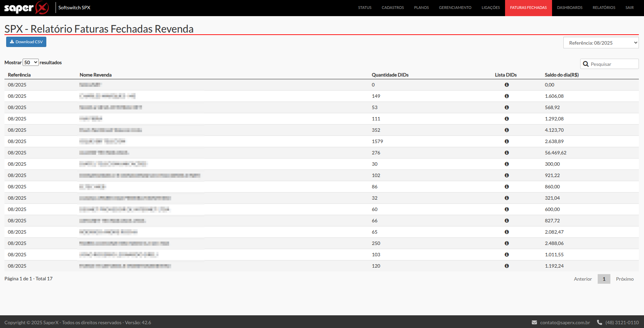Click the Download CSV button
Screen dimensions: 644x328
pos(26,42)
